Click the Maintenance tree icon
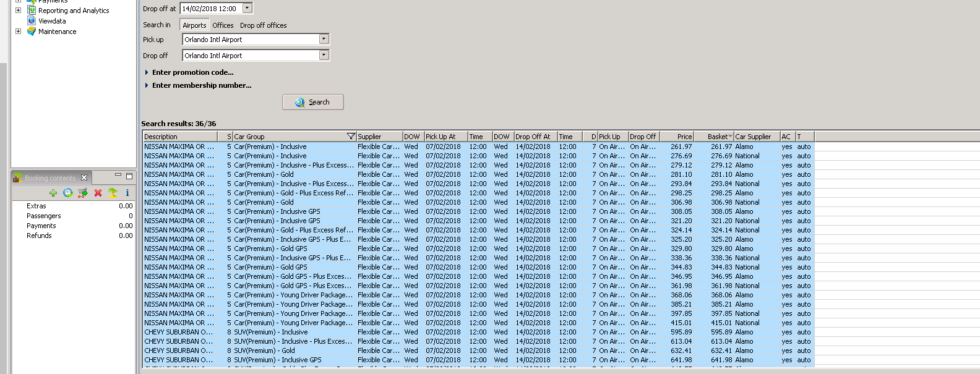This screenshot has width=980, height=374. [32, 32]
